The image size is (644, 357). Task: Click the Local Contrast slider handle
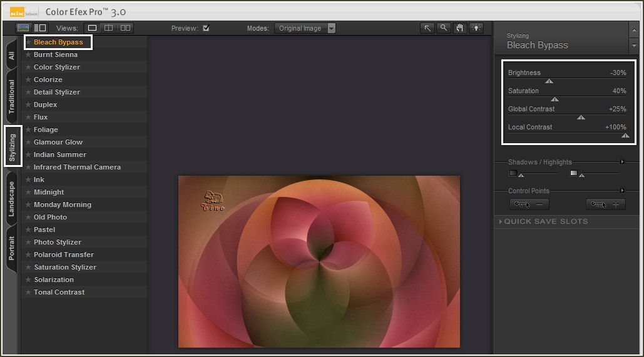[x=625, y=136]
